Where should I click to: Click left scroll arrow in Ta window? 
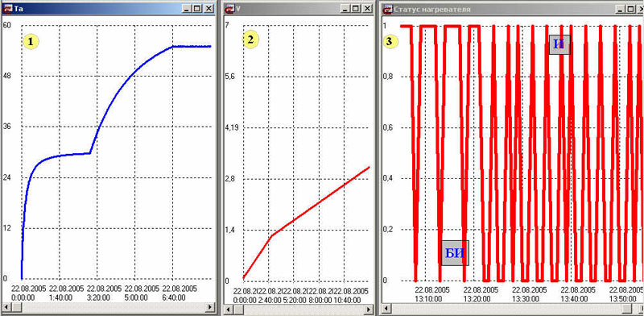click(x=6, y=307)
